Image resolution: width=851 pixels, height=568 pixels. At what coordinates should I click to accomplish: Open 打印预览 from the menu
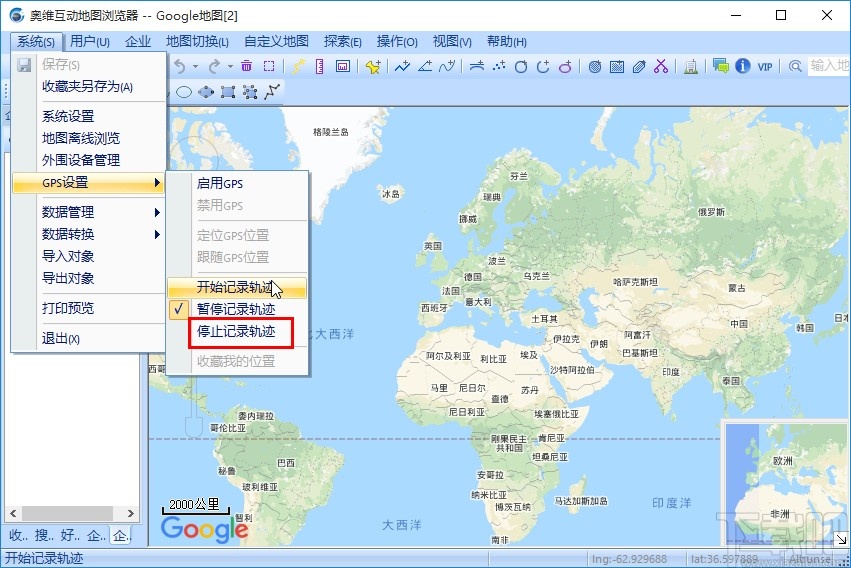click(x=88, y=308)
